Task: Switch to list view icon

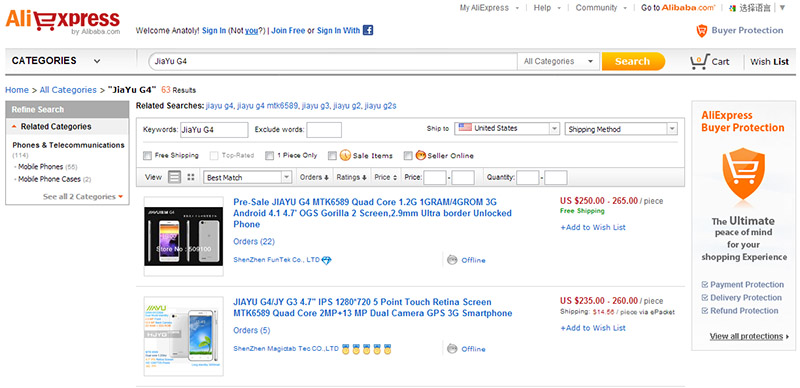Action: (x=174, y=177)
